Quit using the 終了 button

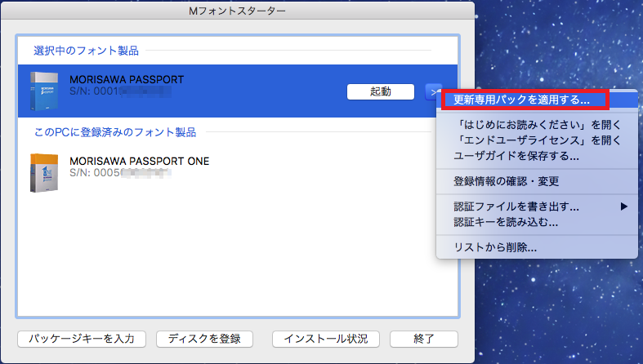[423, 338]
